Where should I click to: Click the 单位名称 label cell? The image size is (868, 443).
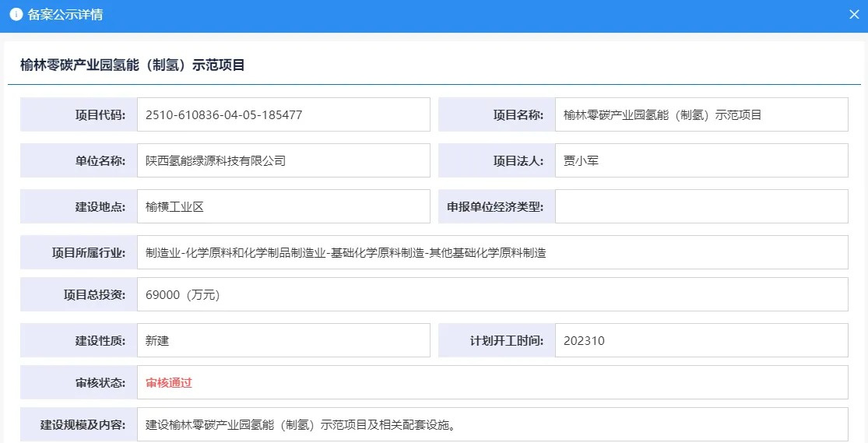79,161
